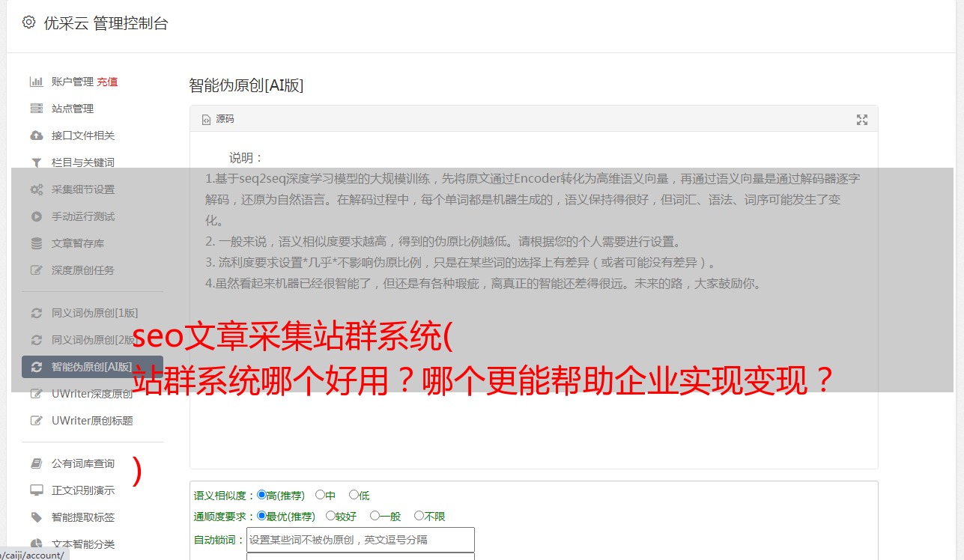Click the monitor icon for 正文识别演示
The image size is (964, 560).
(36, 490)
